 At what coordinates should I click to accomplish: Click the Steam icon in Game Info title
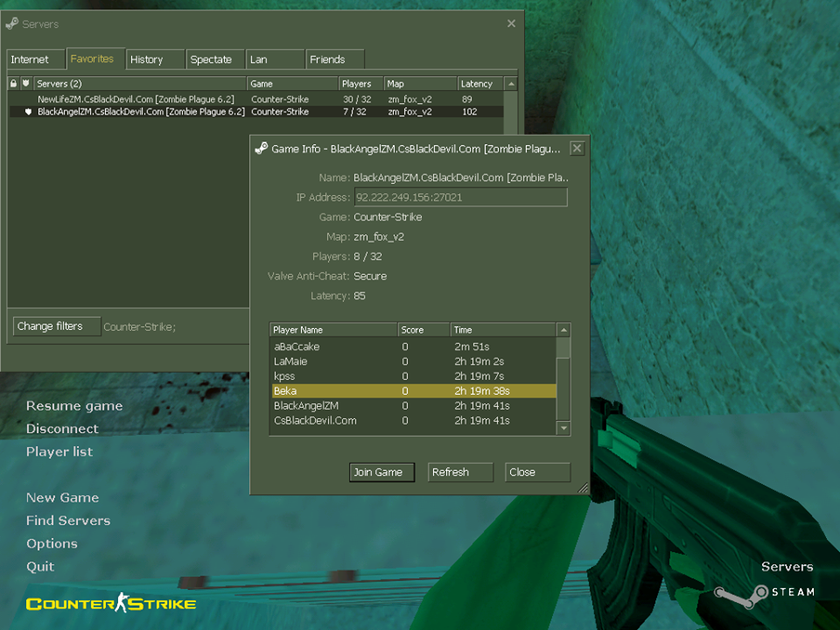[262, 149]
